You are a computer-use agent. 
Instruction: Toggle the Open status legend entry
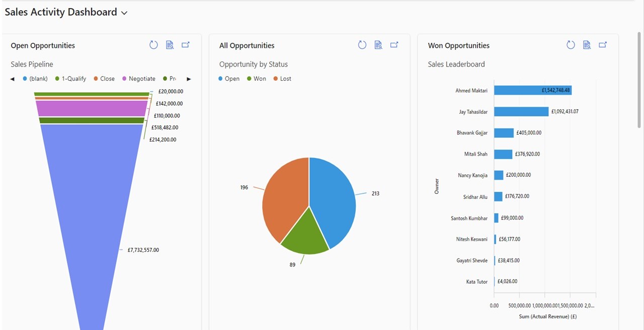tap(229, 79)
